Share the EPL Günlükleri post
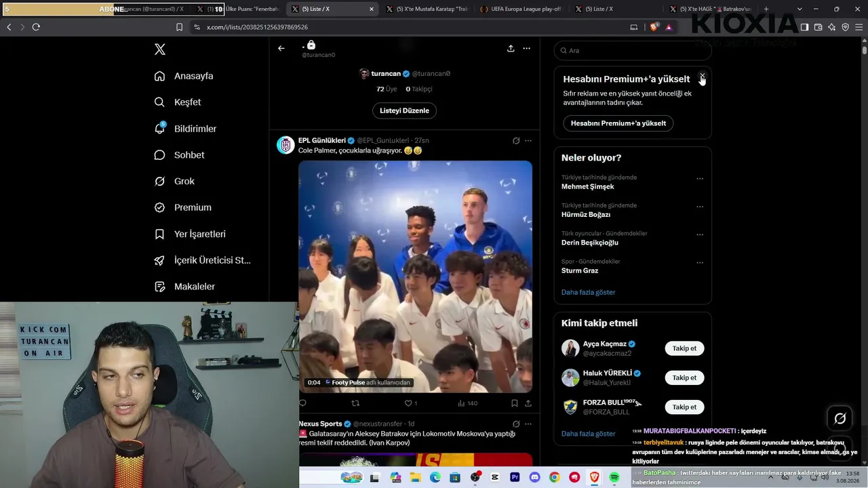868x488 pixels. tap(528, 403)
